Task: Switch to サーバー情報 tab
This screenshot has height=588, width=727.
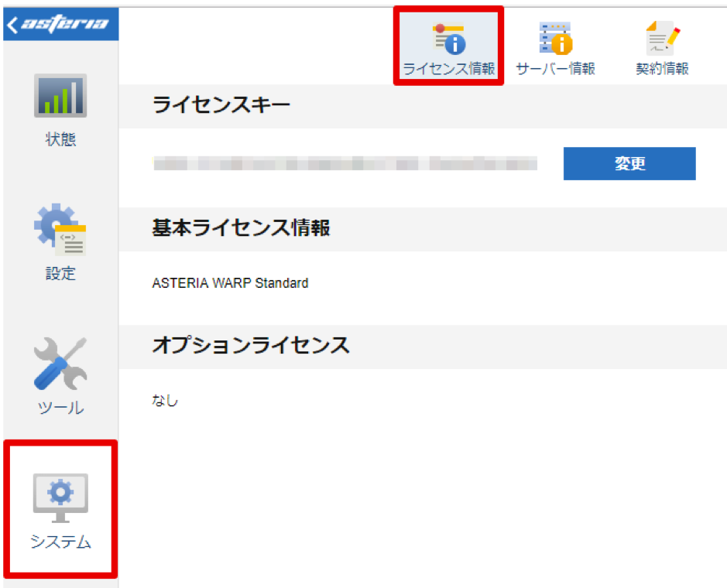Action: tap(555, 48)
